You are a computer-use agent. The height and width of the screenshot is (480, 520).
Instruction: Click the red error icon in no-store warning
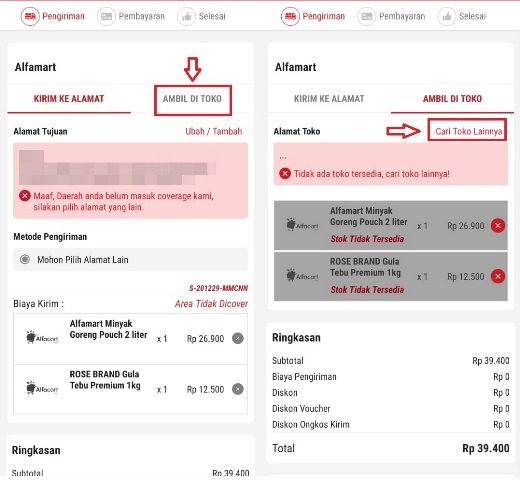tap(285, 173)
